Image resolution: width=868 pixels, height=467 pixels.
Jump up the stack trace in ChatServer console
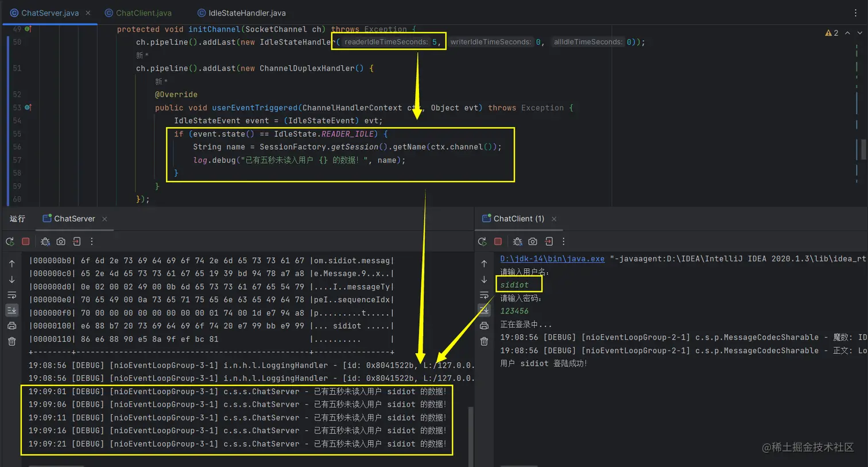[12, 264]
